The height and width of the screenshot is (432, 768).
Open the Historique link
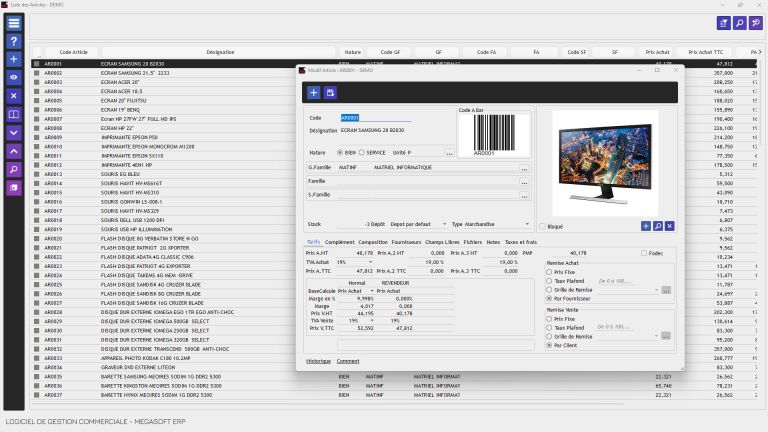[318, 361]
